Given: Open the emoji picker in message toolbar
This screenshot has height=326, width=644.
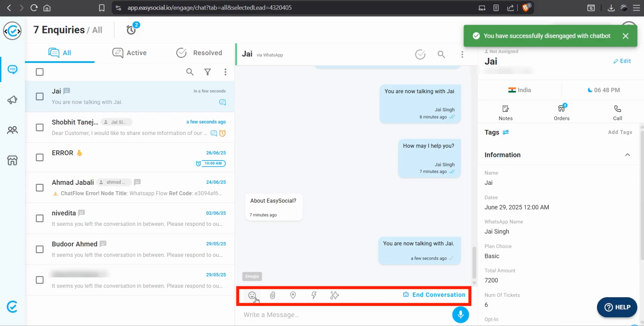Looking at the screenshot, I should [x=252, y=295].
